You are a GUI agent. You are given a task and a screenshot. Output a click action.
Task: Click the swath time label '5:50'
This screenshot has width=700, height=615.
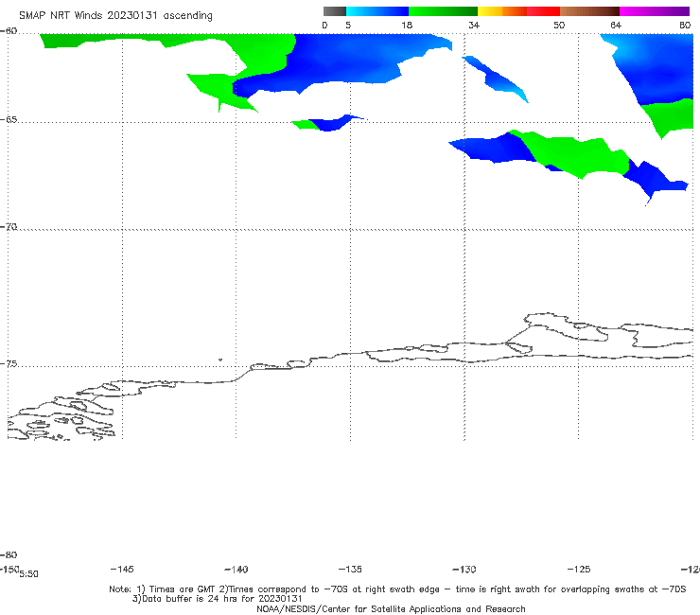[28, 574]
